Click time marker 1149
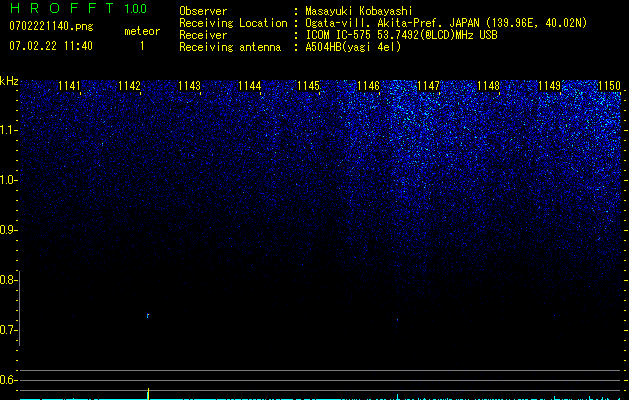 [x=549, y=86]
